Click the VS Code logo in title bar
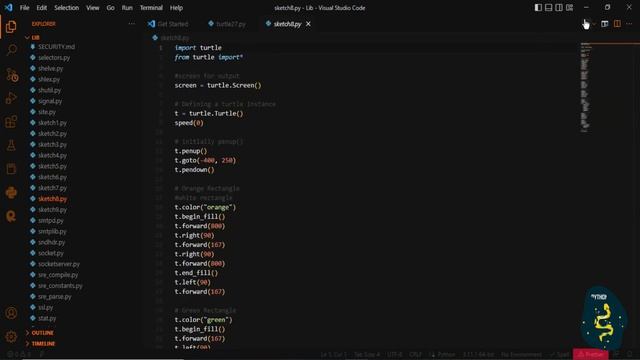This screenshot has height=360, width=640. click(8, 7)
